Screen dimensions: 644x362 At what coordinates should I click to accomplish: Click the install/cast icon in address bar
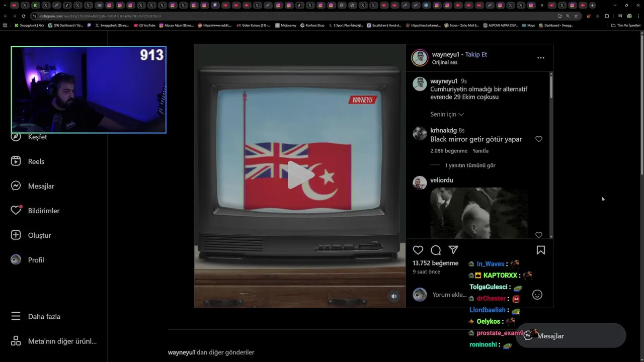click(x=560, y=16)
